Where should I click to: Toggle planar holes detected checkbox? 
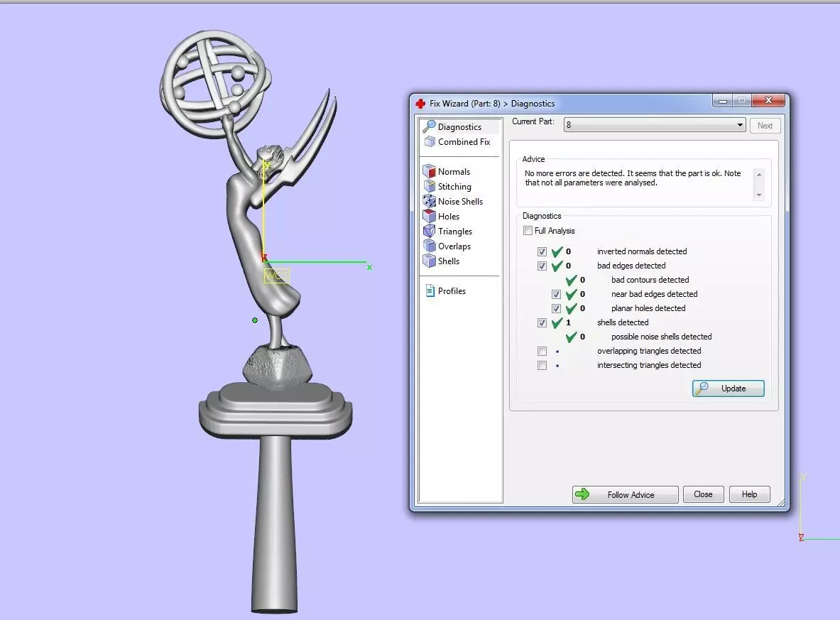(x=556, y=309)
